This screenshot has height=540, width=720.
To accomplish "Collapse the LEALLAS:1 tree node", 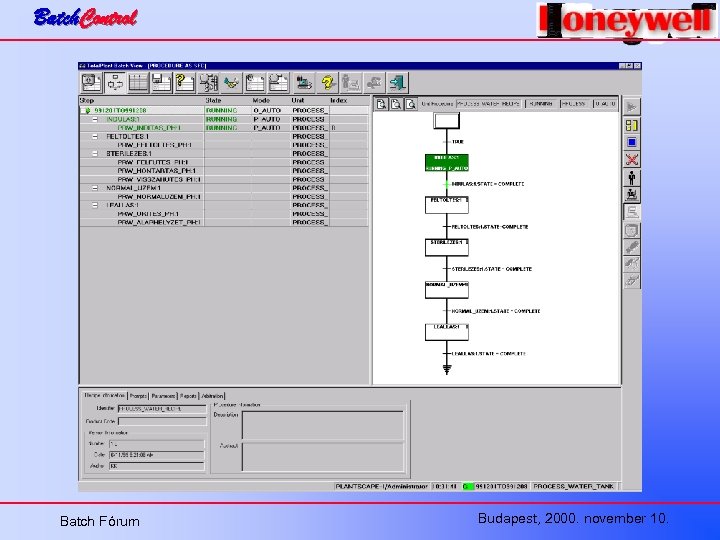I will click(95, 205).
